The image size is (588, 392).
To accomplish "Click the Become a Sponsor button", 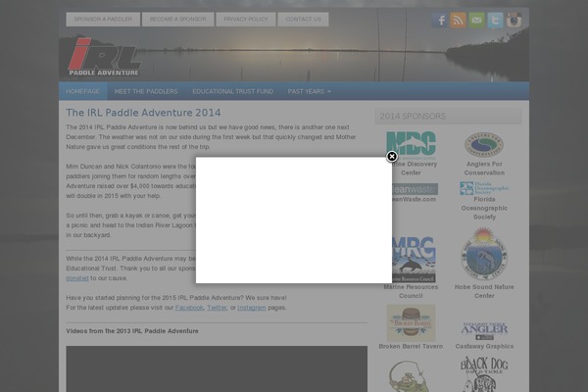I will click(177, 20).
